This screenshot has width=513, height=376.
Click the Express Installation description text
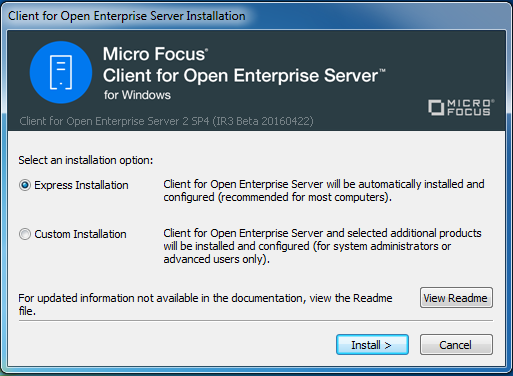point(324,191)
